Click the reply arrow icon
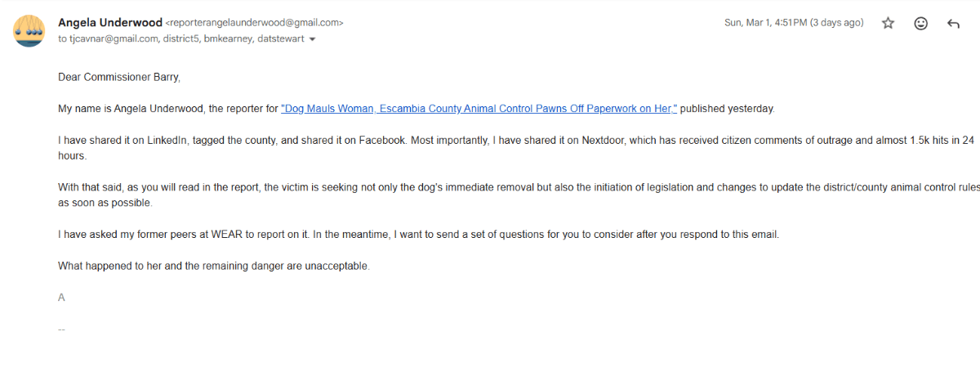Viewport: 980px width, 390px height. (x=953, y=24)
